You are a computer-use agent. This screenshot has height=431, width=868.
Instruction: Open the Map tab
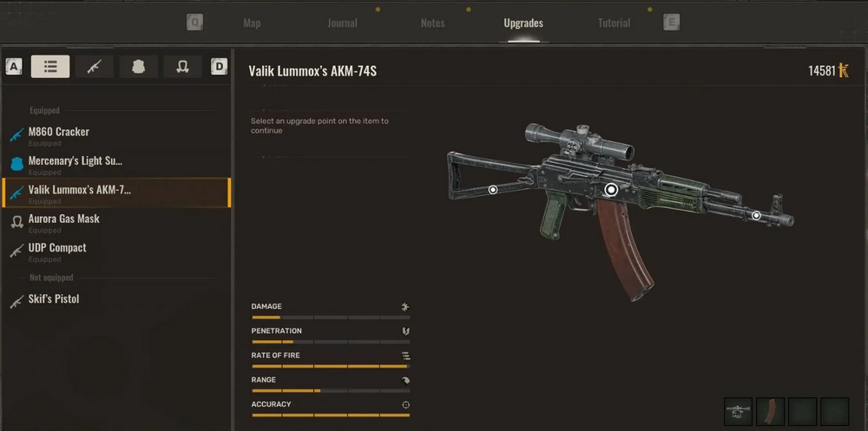[252, 23]
